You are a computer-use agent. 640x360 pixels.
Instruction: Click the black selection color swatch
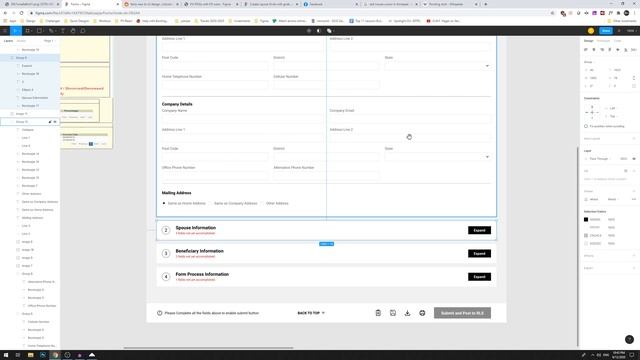click(586, 220)
